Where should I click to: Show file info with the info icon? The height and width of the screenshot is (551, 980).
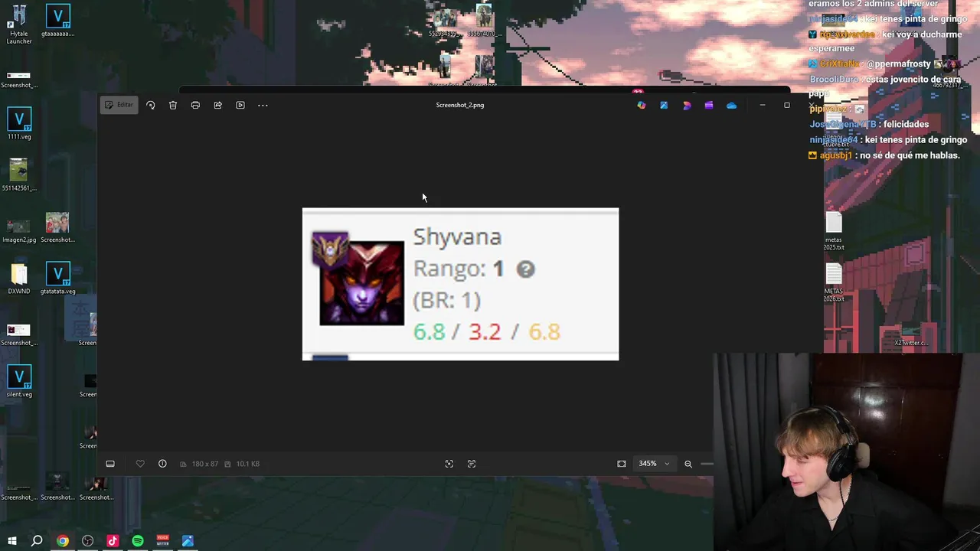(162, 464)
